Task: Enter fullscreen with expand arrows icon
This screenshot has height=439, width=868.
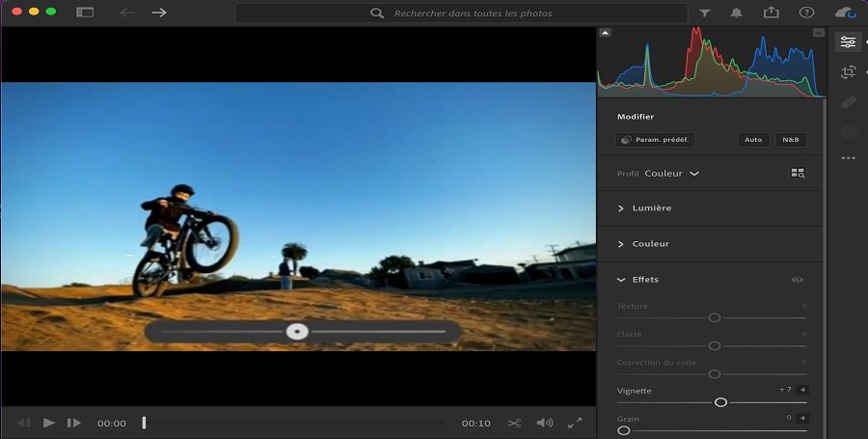Action: coord(575,423)
